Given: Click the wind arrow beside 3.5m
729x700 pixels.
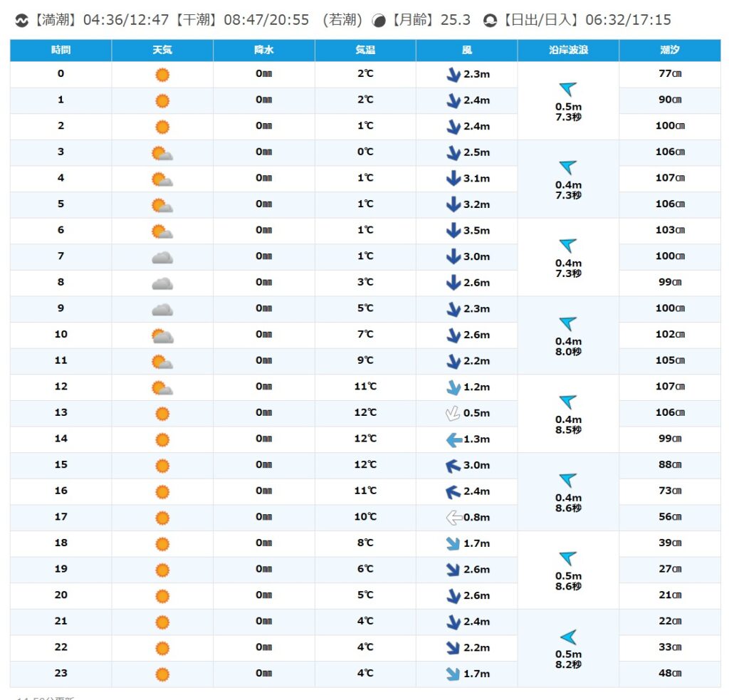Looking at the screenshot, I should (453, 231).
